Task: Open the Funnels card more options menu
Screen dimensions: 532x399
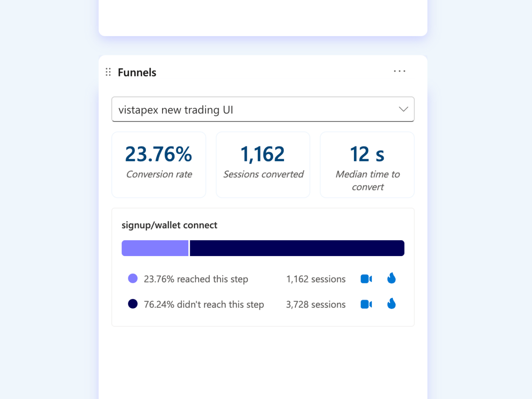Action: point(399,71)
